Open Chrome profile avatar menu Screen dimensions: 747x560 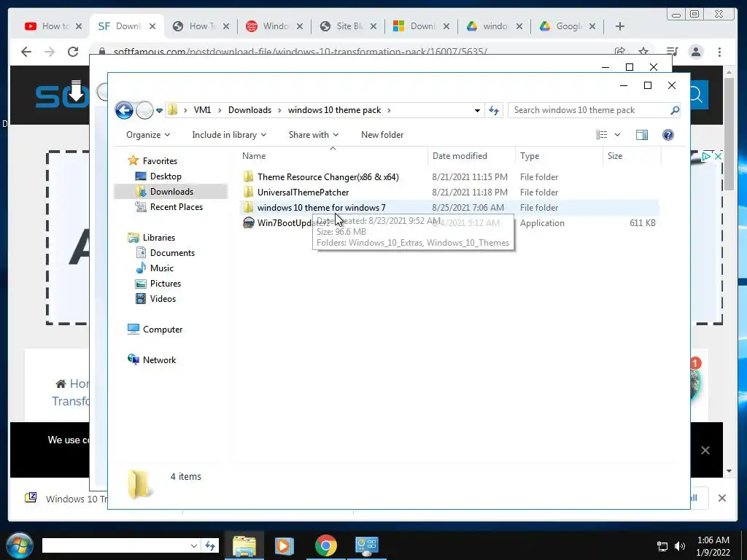[695, 52]
